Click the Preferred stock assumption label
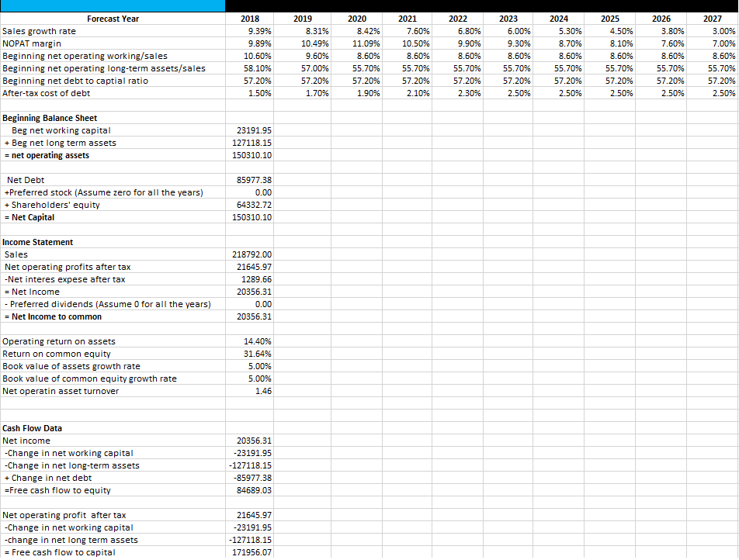 tap(104, 192)
